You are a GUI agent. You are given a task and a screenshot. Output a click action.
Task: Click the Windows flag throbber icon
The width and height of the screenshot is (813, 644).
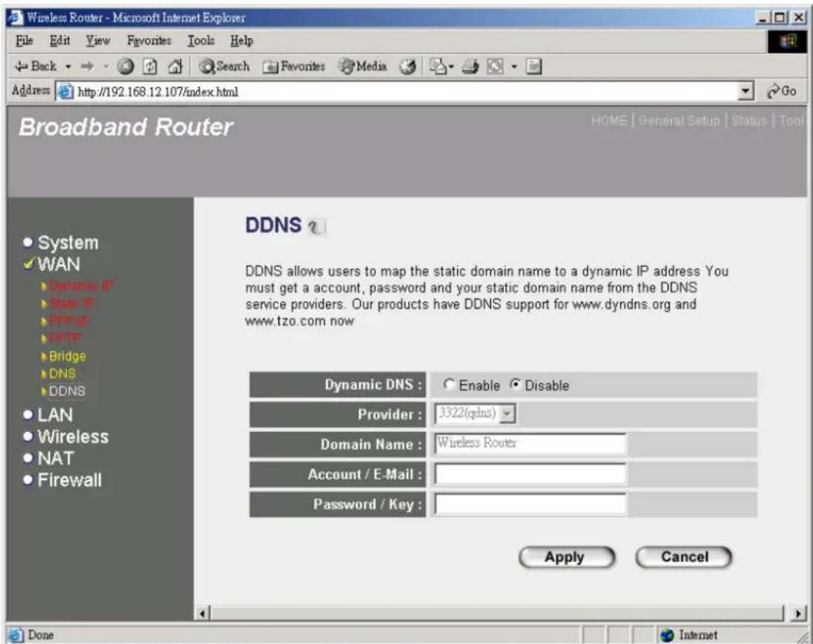pos(787,41)
